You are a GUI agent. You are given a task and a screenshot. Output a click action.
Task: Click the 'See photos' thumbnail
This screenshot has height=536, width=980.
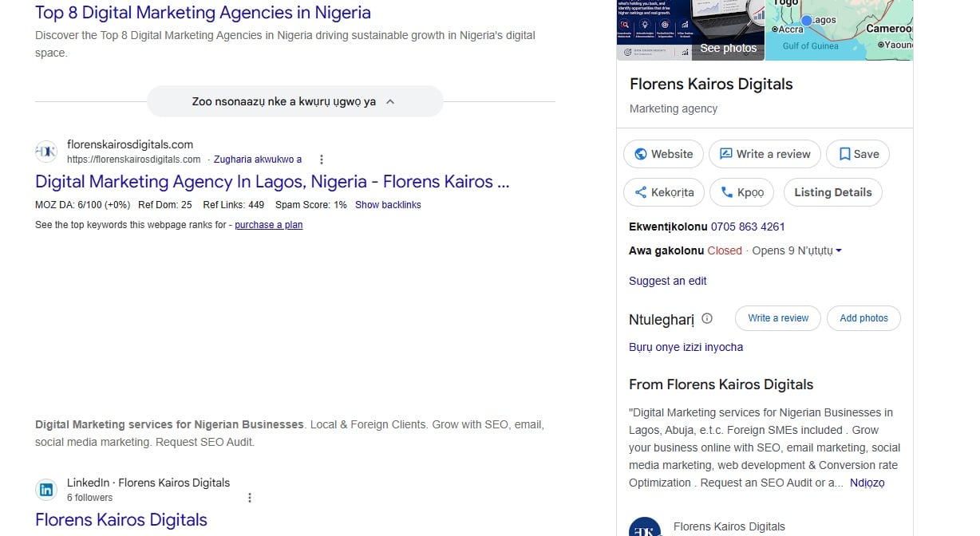coord(691,30)
